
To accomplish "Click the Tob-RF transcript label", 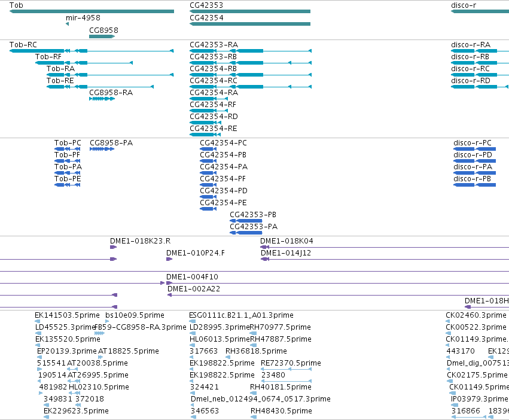I will coord(48,57).
